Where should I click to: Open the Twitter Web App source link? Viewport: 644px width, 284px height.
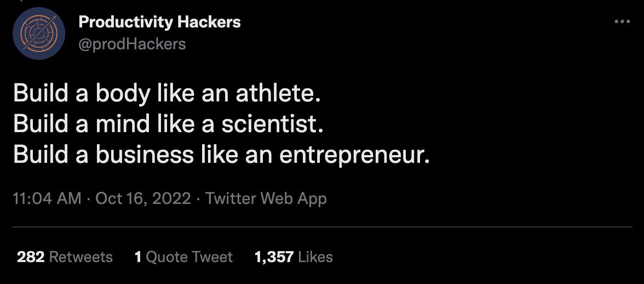266,198
